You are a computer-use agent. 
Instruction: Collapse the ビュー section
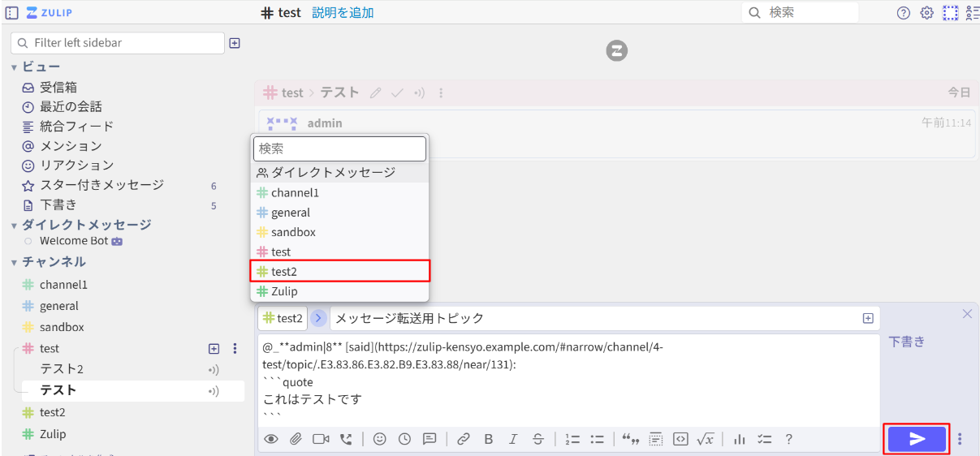14,67
